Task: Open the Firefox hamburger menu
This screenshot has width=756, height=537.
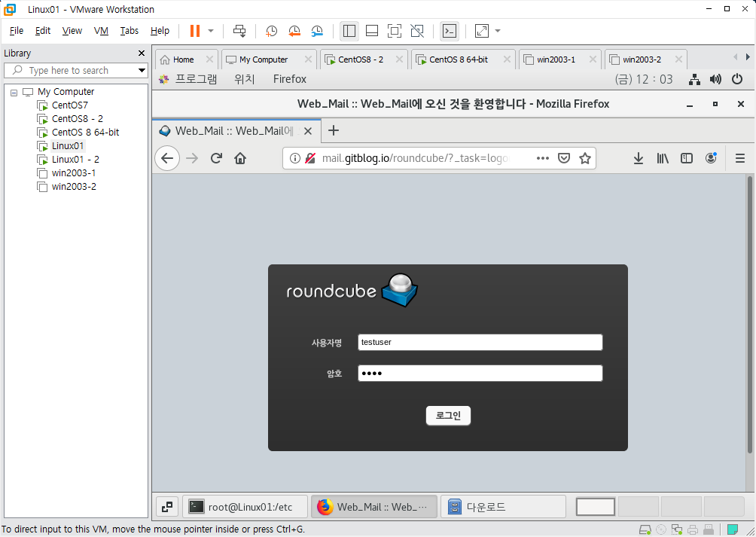Action: click(740, 158)
